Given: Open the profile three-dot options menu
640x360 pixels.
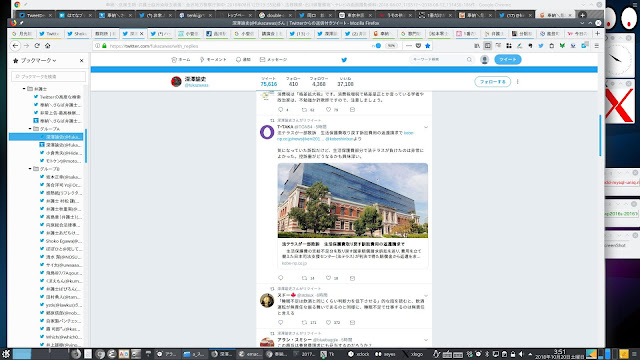Looking at the screenshot, I should click(x=518, y=82).
